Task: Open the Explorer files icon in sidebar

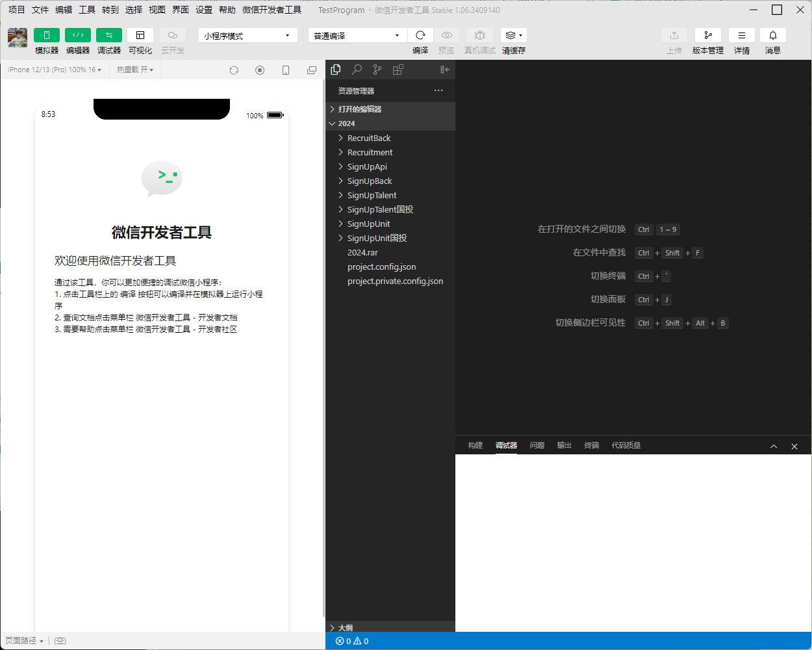Action: (336, 70)
